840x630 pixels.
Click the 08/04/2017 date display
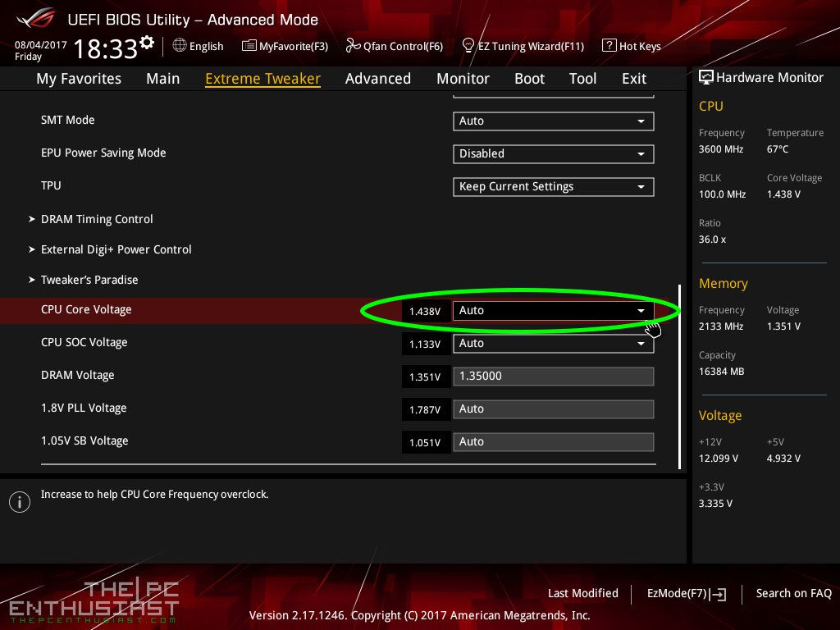coord(41,45)
